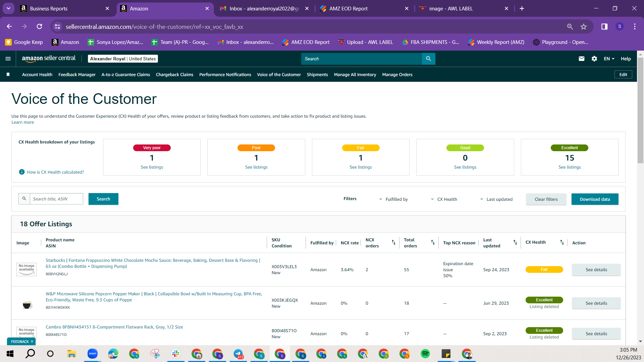Reload the current page
This screenshot has height=362, width=644.
click(40, 26)
